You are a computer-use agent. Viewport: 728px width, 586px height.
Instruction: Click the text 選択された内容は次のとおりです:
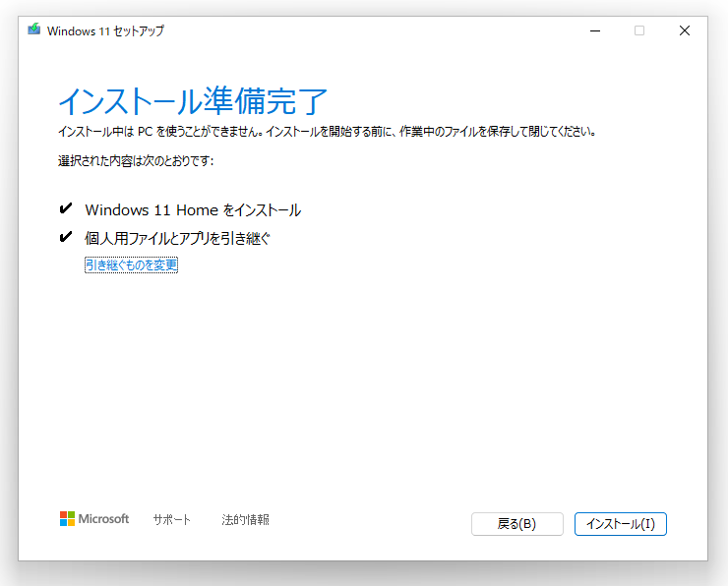(x=136, y=161)
